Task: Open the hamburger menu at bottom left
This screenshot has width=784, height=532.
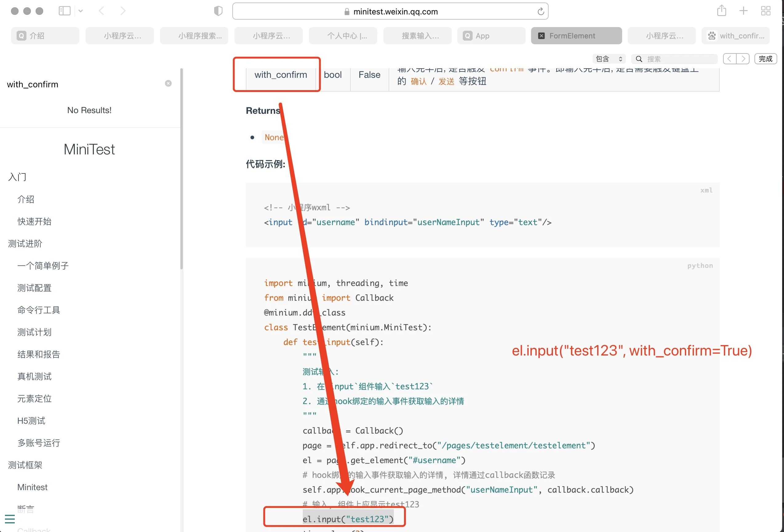Action: click(x=10, y=519)
